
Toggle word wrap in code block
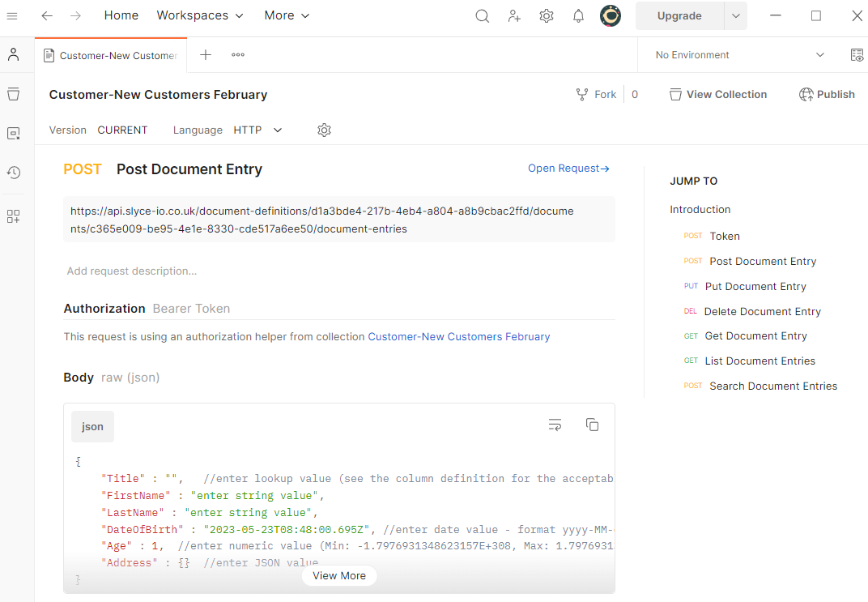[x=555, y=425]
